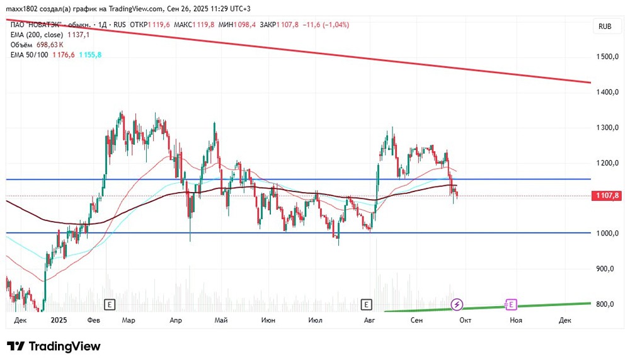Select the lower blue horizontal line at 1000

298,232
